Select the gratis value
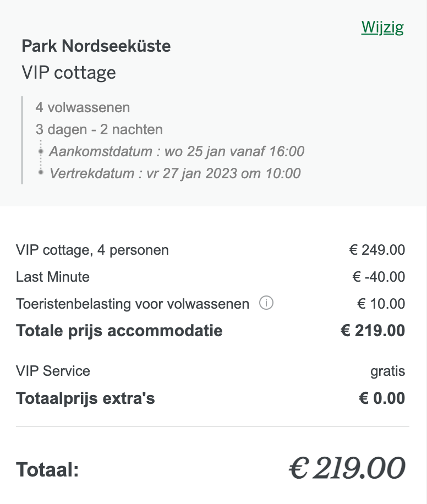This screenshot has height=504, width=427. (388, 371)
